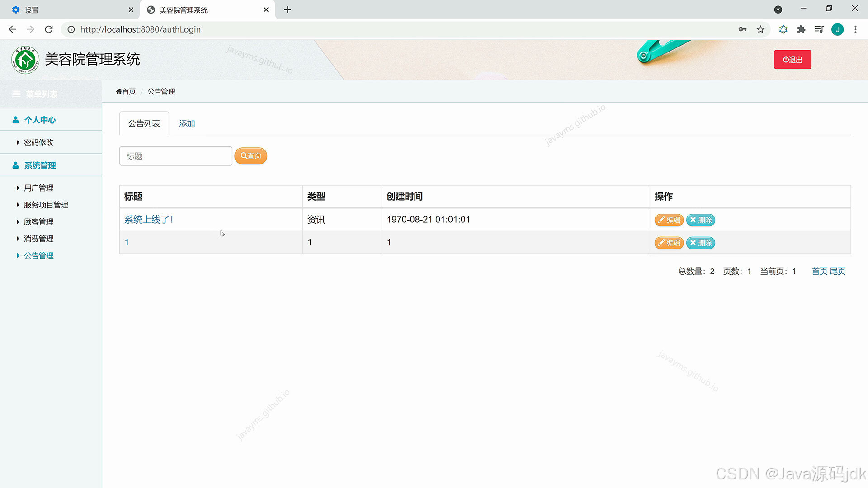Viewport: 868px width, 488px height.
Task: Go to 首页 in the breadcrumb
Action: pyautogui.click(x=126, y=91)
